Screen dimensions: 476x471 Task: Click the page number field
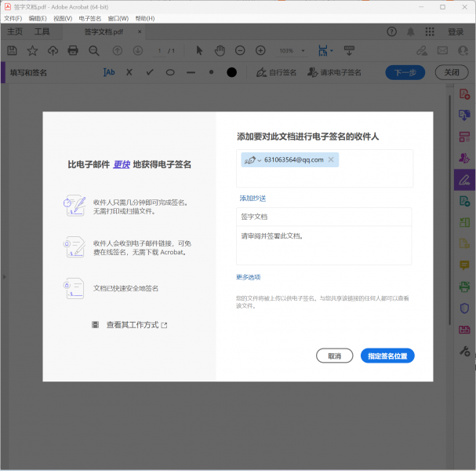(x=159, y=51)
